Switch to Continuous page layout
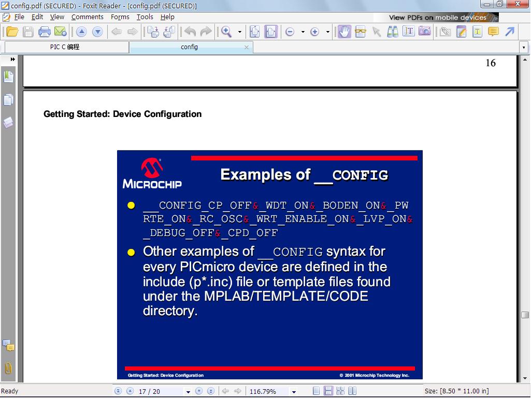This screenshot has height=398, width=532. point(328,391)
